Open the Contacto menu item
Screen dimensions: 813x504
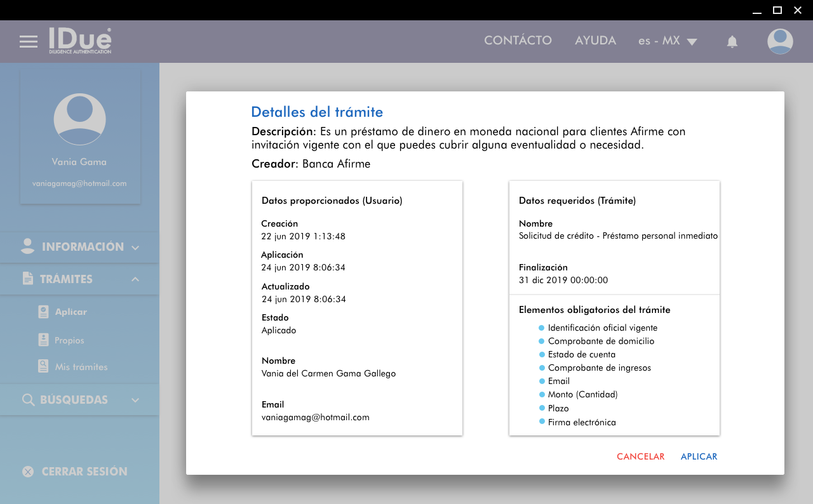tap(518, 41)
